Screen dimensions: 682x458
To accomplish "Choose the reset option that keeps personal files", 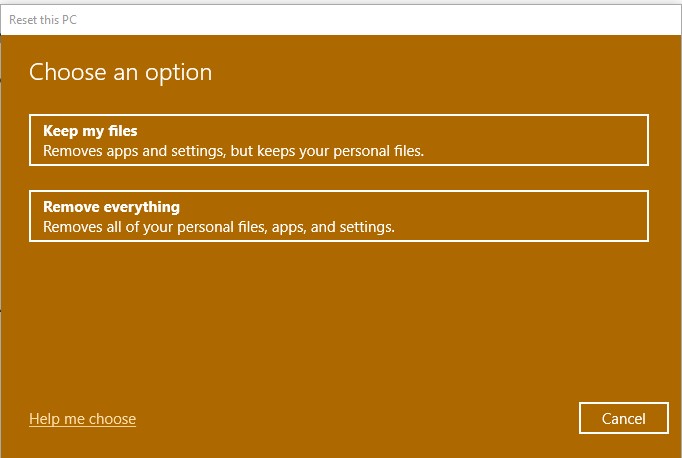I will pos(339,140).
